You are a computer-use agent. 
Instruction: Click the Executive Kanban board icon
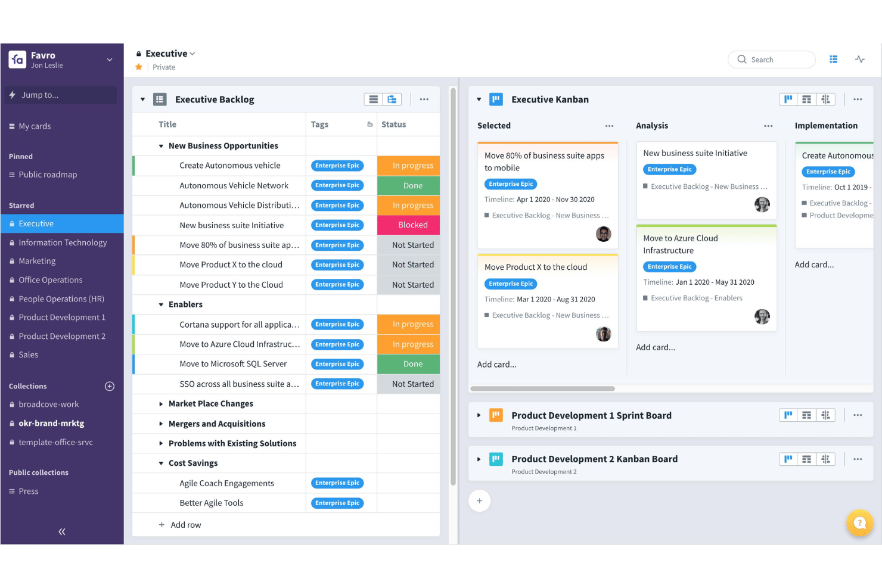point(496,99)
